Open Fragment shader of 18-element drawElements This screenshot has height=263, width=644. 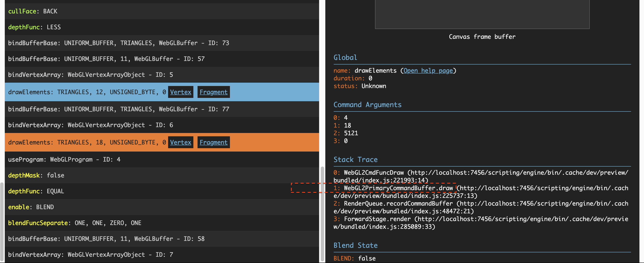(213, 142)
